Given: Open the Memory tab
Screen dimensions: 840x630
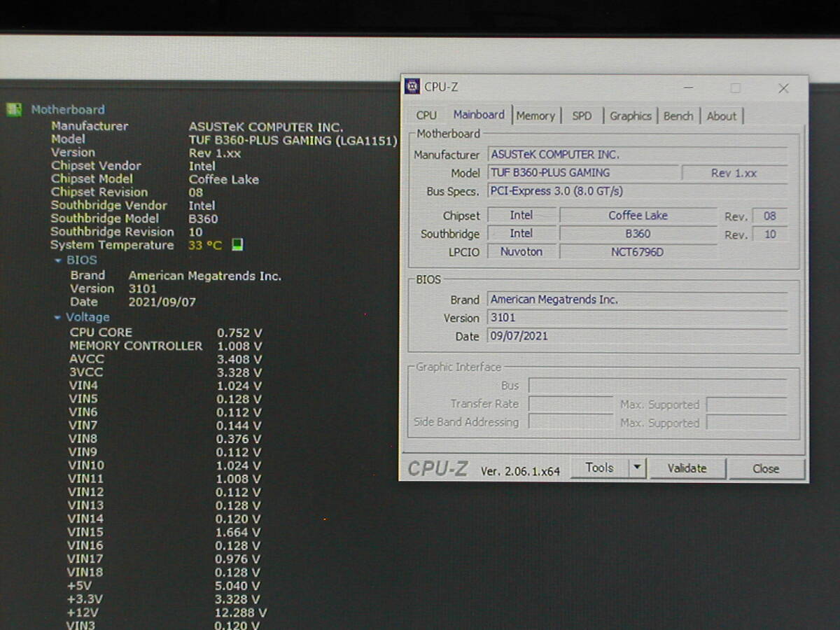Looking at the screenshot, I should (x=535, y=115).
